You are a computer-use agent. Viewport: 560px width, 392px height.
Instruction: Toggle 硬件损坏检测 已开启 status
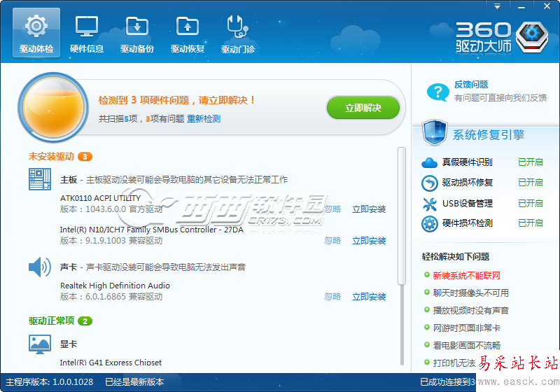click(x=531, y=223)
